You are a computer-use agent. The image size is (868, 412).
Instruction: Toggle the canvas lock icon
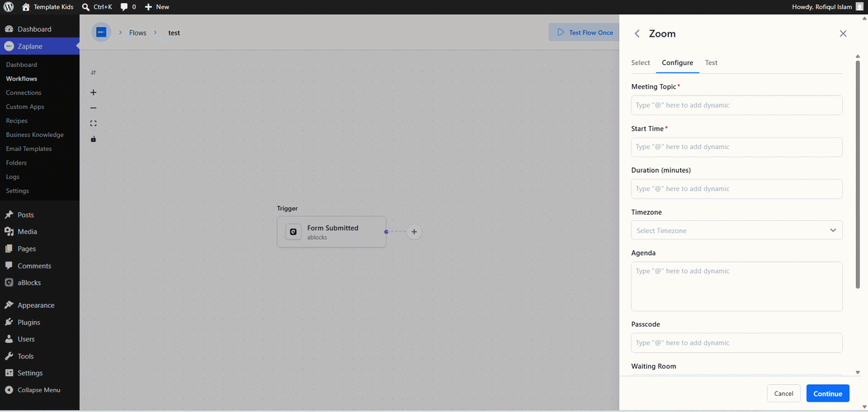(94, 139)
